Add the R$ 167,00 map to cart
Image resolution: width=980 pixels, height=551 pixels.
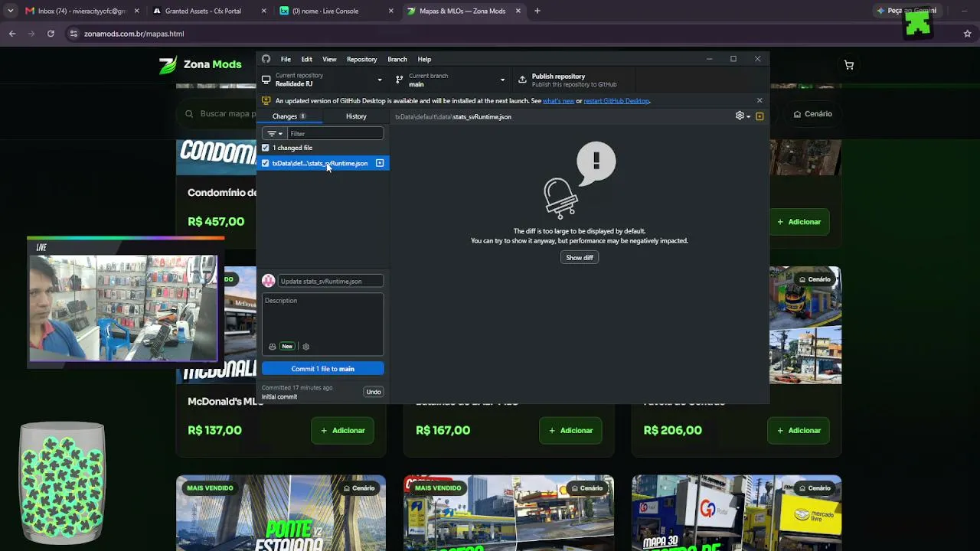click(x=570, y=431)
